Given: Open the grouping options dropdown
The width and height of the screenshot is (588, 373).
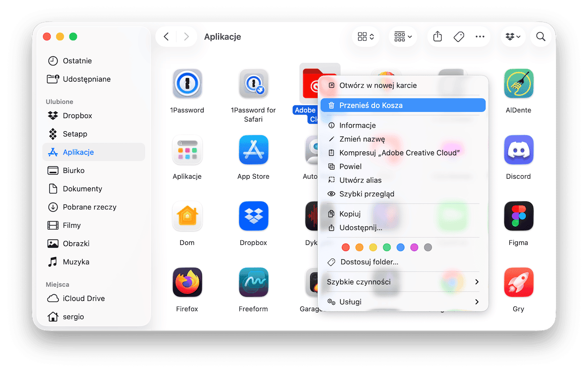Looking at the screenshot, I should [403, 37].
